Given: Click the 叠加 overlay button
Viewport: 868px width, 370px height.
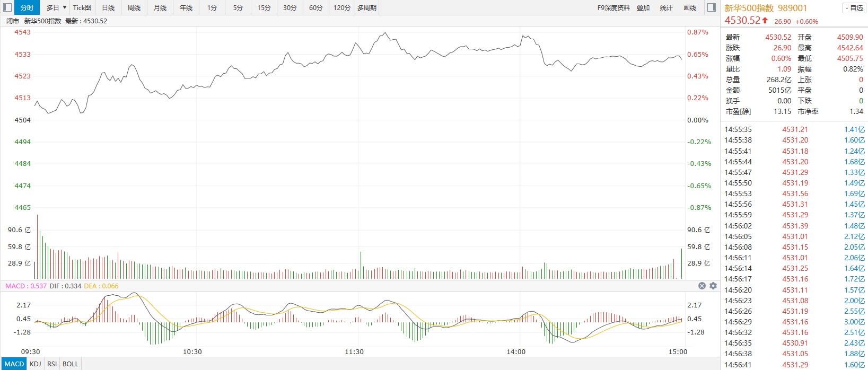Looking at the screenshot, I should click(x=643, y=7).
